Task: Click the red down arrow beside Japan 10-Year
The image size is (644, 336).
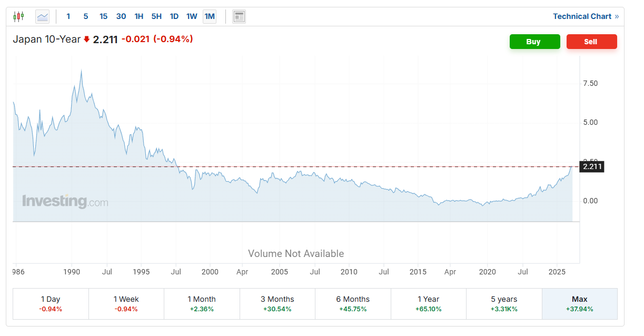Action: pos(87,39)
